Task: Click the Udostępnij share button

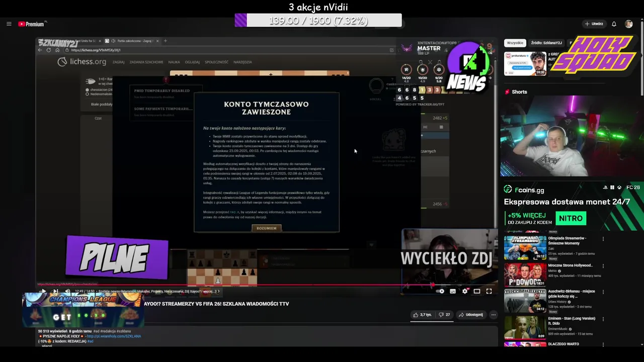Action: 471,315
